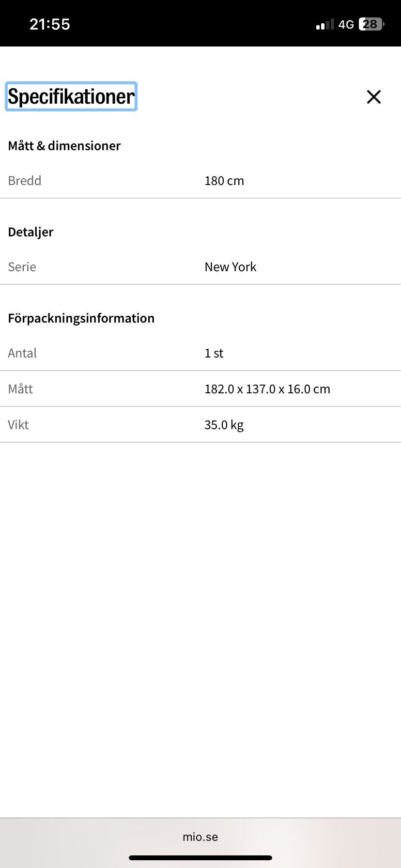
Task: Tap the Antal row label
Action: coord(22,353)
